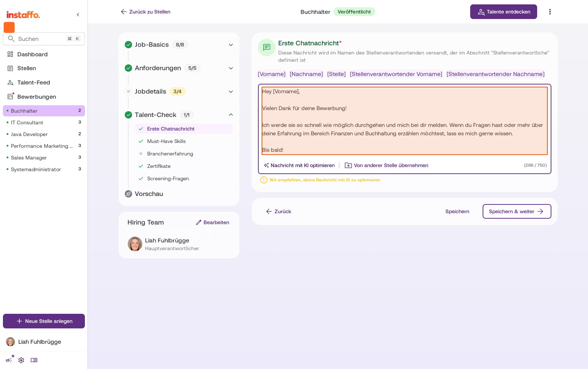The height and width of the screenshot is (369, 588).
Task: Insert the [Vorname] placeholder tag
Action: click(271, 74)
